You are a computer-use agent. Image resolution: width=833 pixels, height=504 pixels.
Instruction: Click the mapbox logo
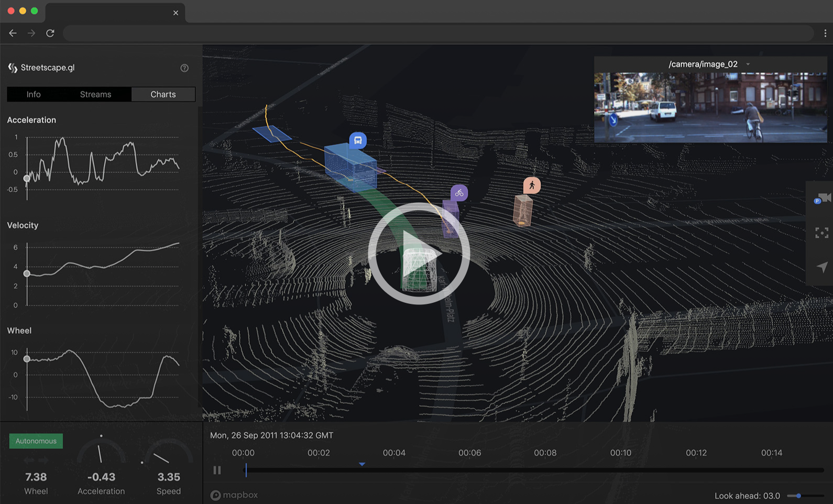click(234, 495)
